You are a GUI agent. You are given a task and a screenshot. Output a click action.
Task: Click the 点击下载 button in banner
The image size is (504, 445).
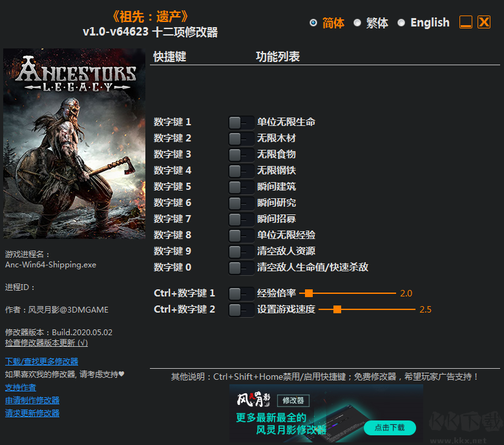point(389,427)
